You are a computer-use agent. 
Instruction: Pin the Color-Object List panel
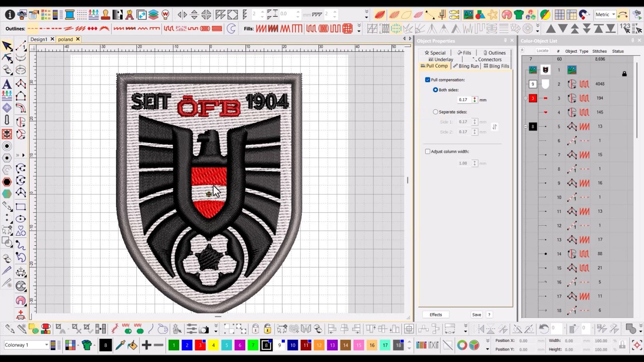coord(632,41)
